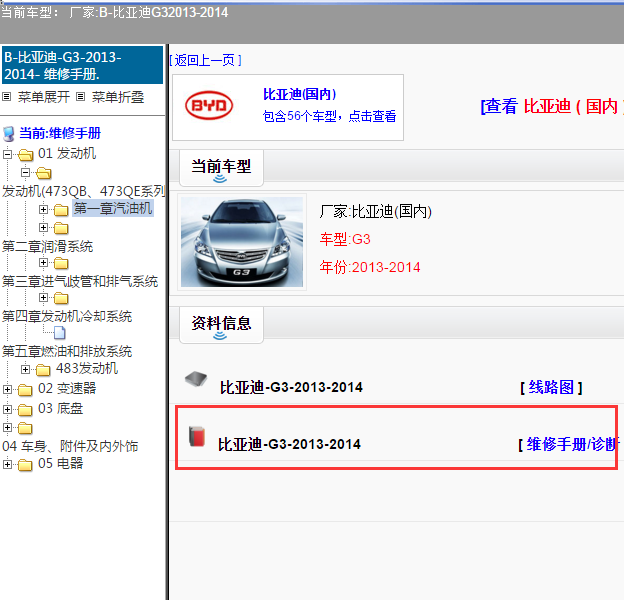Image resolution: width=624 pixels, height=600 pixels.
Task: Select 第四章发动机冷却系统 tree item
Action: pyautogui.click(x=67, y=316)
